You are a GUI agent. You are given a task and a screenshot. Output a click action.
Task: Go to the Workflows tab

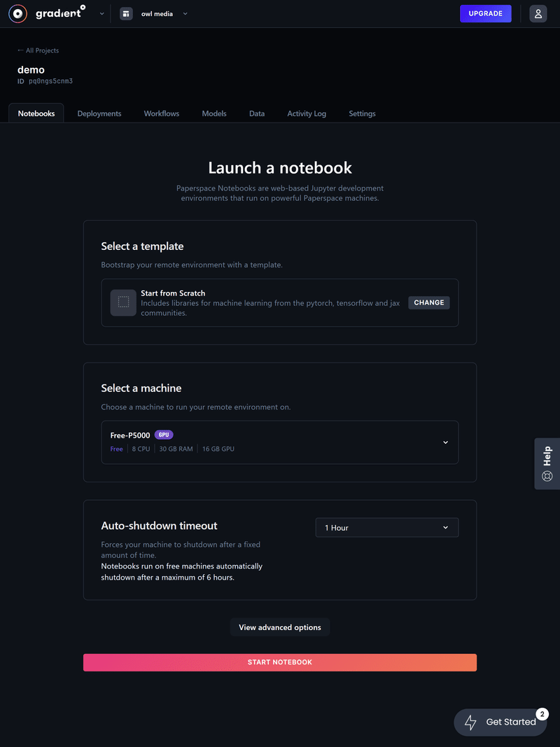[162, 113]
